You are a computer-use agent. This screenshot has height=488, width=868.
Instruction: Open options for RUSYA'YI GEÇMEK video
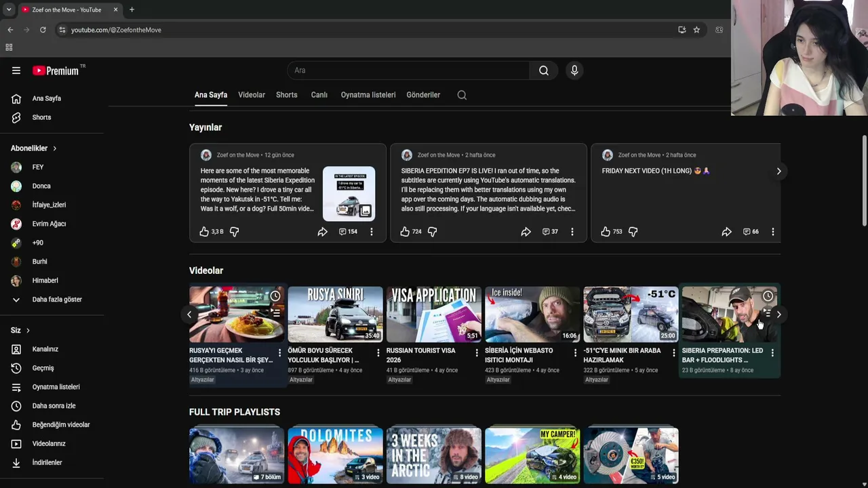pos(279,353)
